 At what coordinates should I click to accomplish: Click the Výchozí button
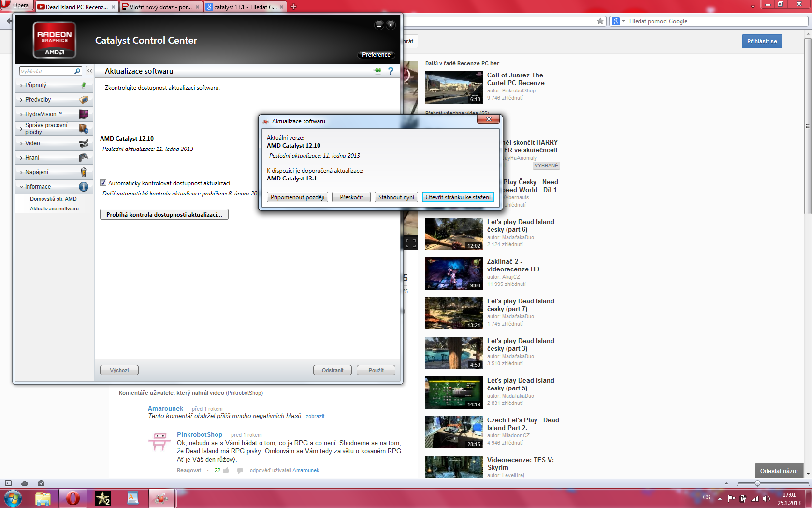click(x=119, y=370)
